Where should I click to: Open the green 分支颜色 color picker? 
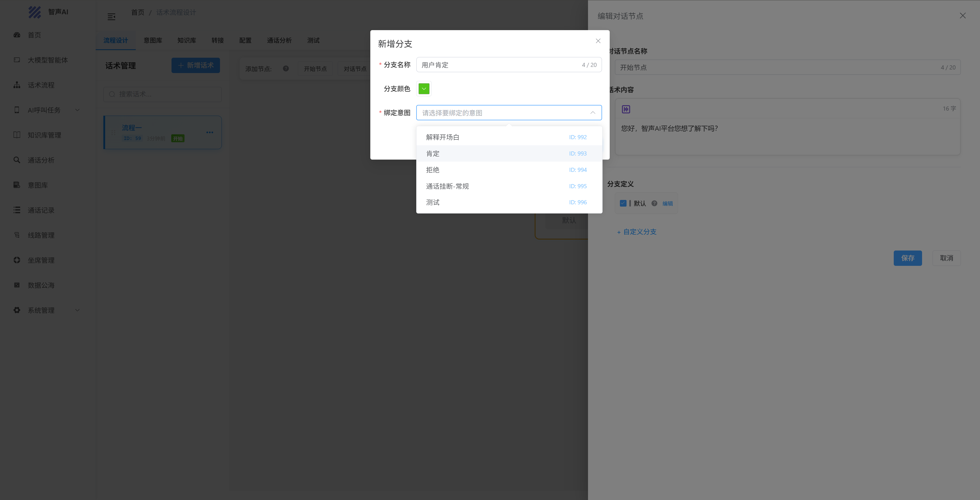click(x=424, y=89)
